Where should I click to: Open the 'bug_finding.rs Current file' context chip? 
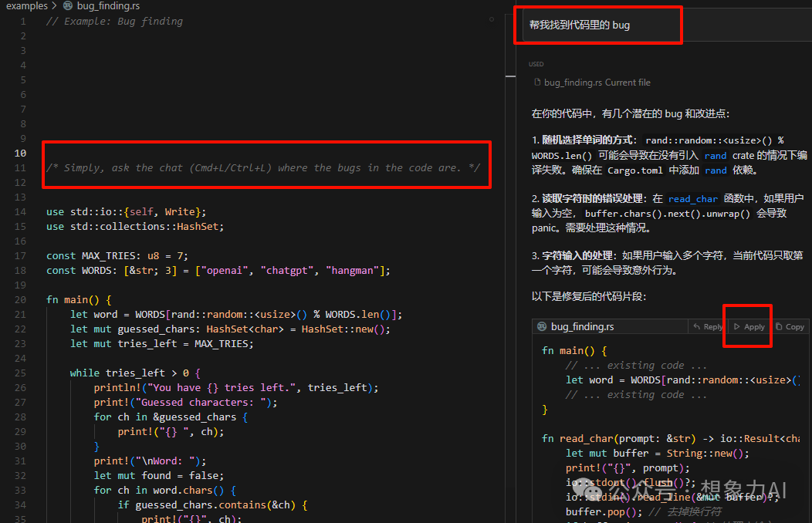pyautogui.click(x=597, y=83)
